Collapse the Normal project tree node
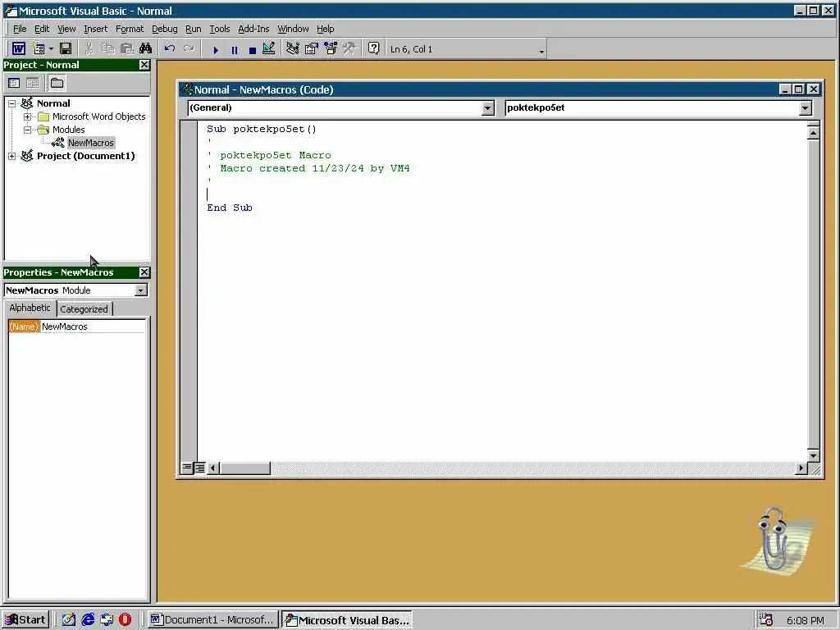Image resolution: width=840 pixels, height=630 pixels. pos(11,103)
